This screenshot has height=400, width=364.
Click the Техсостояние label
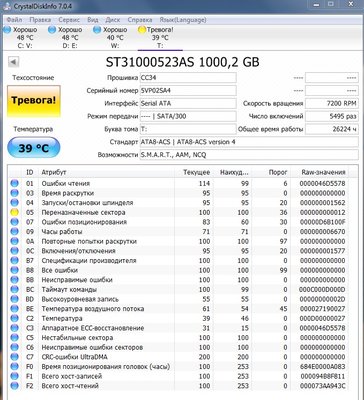point(33,78)
